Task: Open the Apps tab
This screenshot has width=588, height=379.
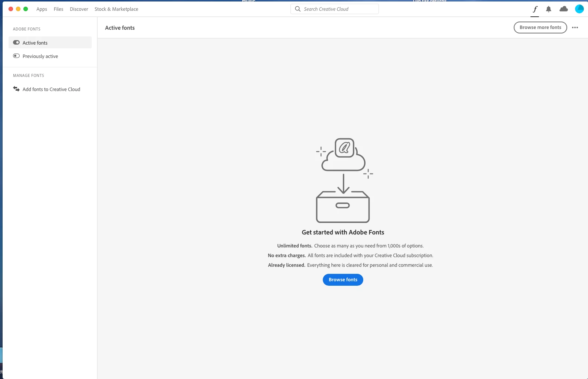Action: pos(42,9)
